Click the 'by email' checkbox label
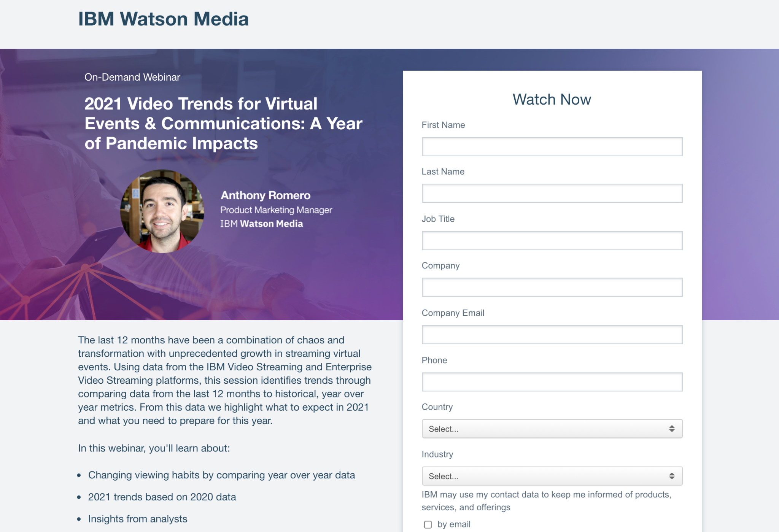The width and height of the screenshot is (779, 532). [x=454, y=524]
